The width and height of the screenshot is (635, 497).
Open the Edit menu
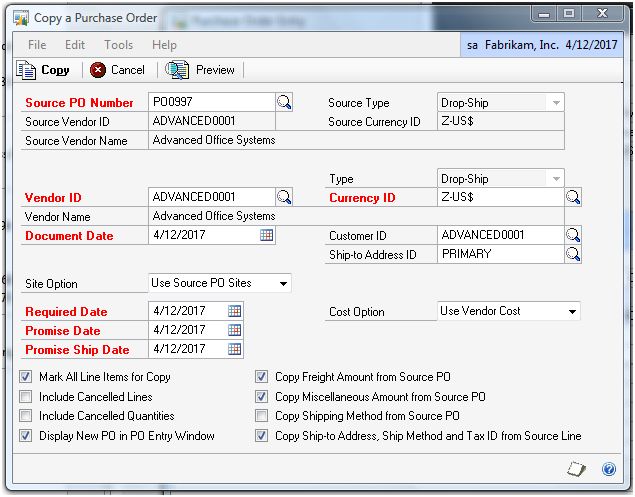click(75, 45)
